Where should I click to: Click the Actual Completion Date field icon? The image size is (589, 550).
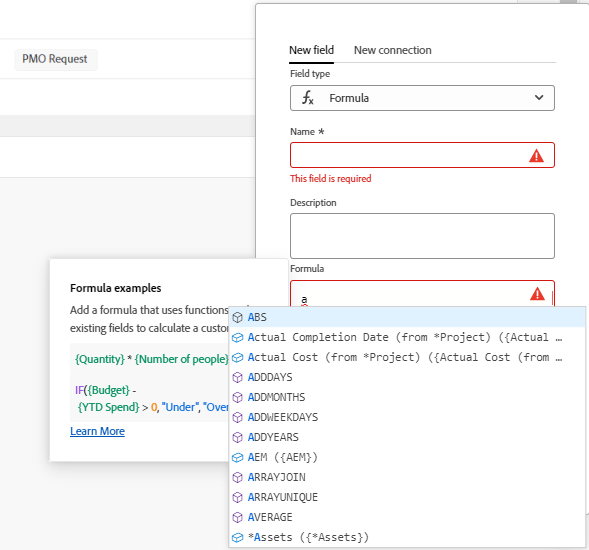point(237,337)
